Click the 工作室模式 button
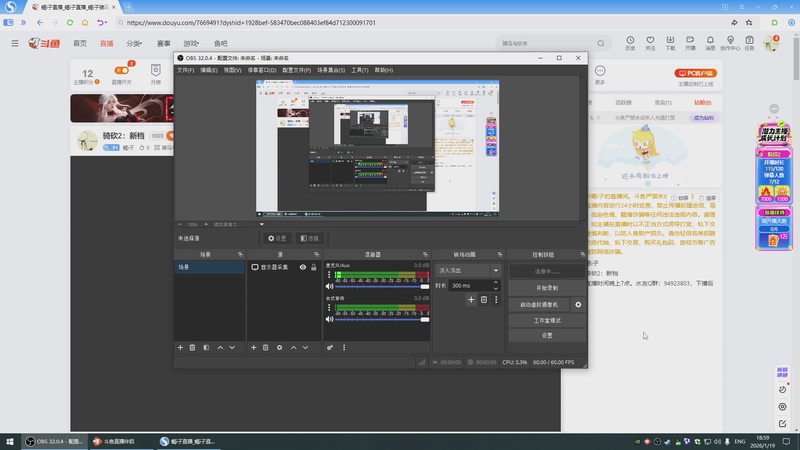This screenshot has height=450, width=800. tap(545, 320)
